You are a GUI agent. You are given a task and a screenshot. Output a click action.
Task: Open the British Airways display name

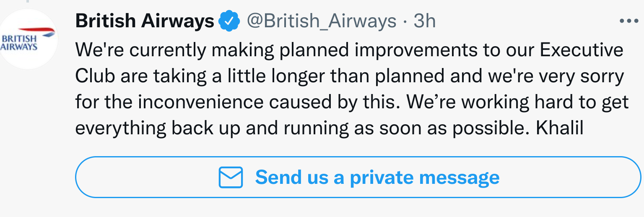point(145,21)
